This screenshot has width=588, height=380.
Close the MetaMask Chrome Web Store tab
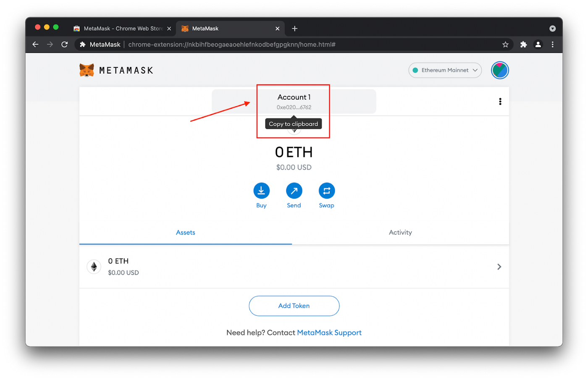pyautogui.click(x=169, y=29)
